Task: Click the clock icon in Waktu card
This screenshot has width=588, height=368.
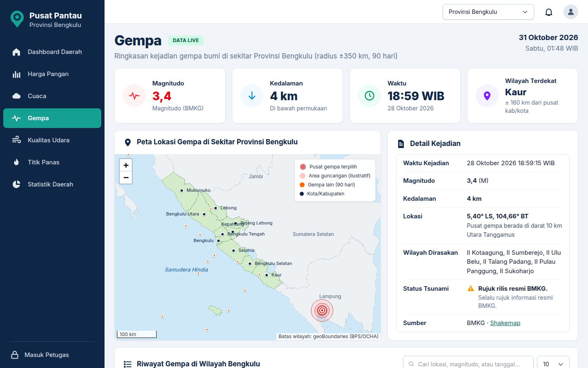Action: 370,96
